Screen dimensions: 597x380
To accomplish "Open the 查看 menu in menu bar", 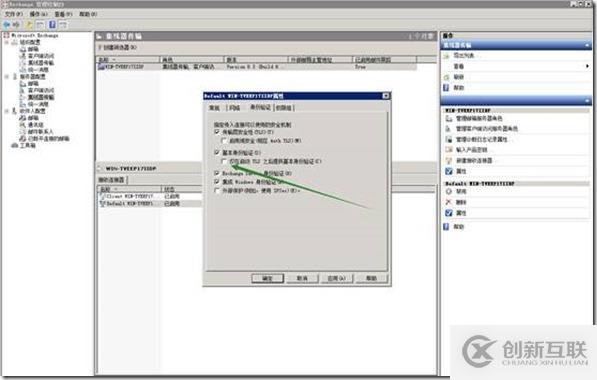I will pos(63,14).
